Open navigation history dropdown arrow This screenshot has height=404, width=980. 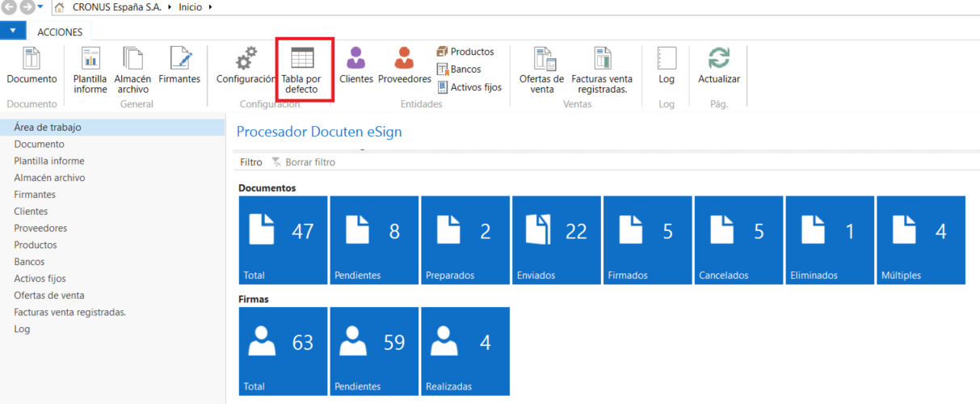[x=40, y=7]
